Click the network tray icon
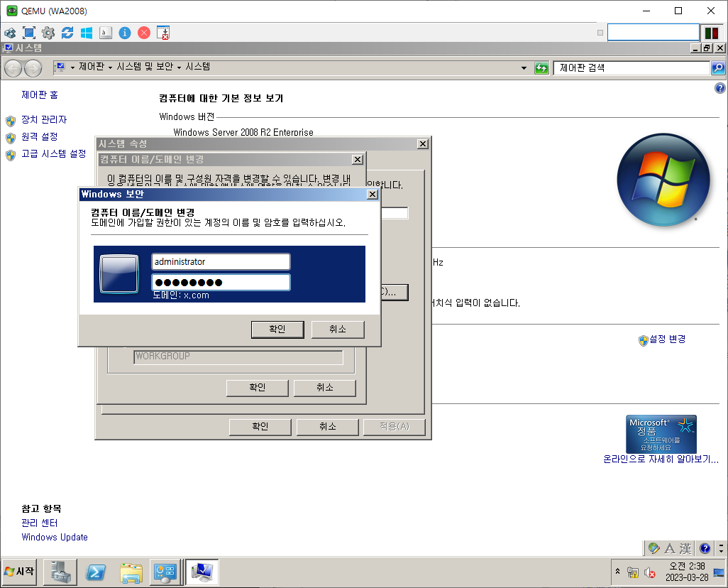The image size is (728, 588). 633,572
